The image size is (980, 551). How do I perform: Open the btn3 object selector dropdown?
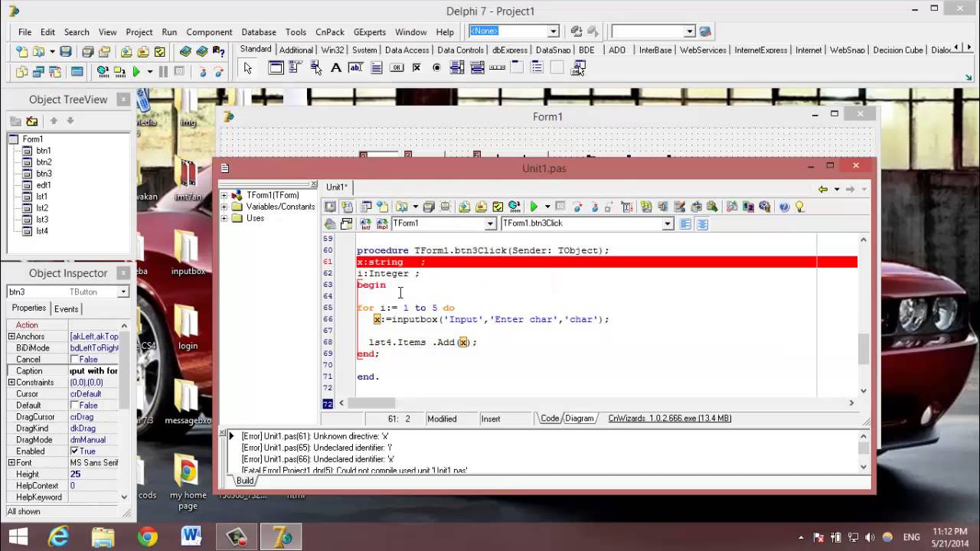click(122, 292)
